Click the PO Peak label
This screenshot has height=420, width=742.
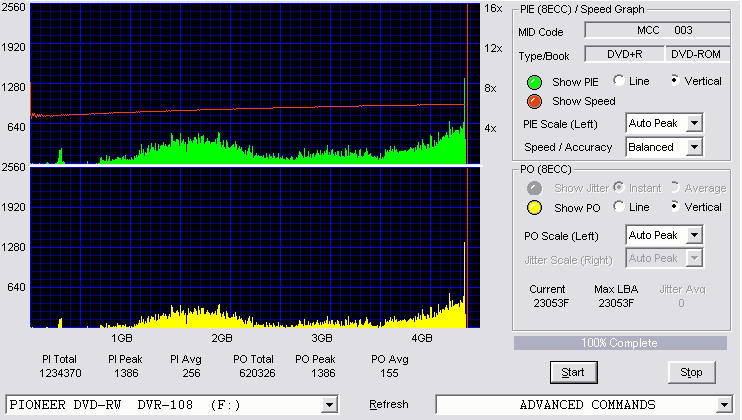click(x=315, y=359)
